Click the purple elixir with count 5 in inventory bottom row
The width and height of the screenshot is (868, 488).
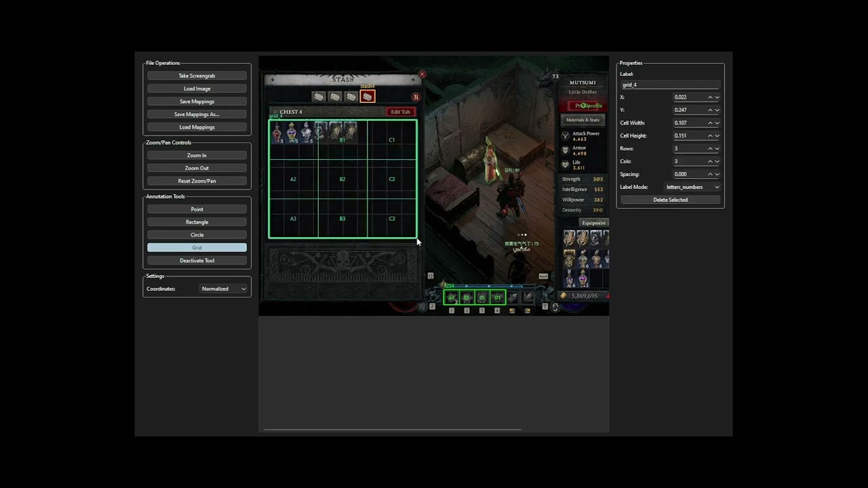point(583,278)
